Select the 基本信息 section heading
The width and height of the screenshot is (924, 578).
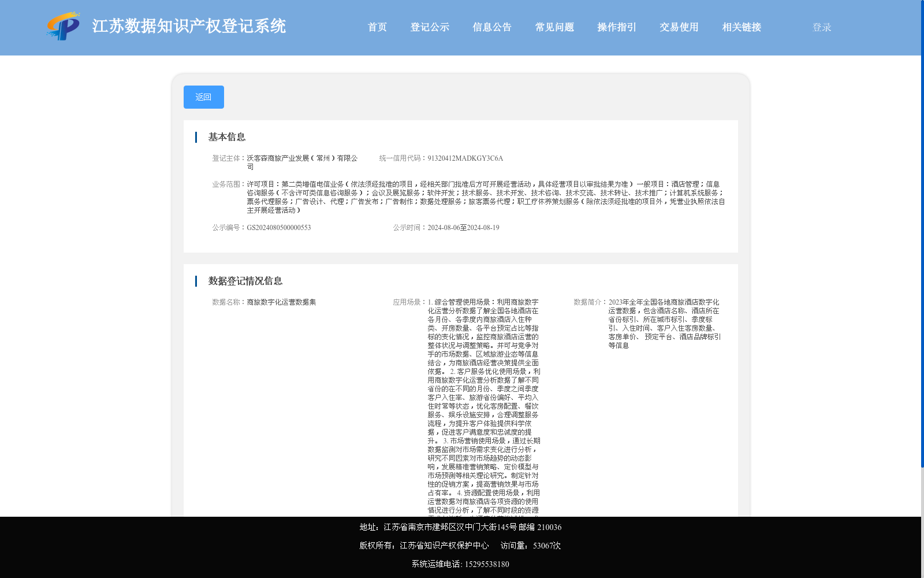pos(227,137)
